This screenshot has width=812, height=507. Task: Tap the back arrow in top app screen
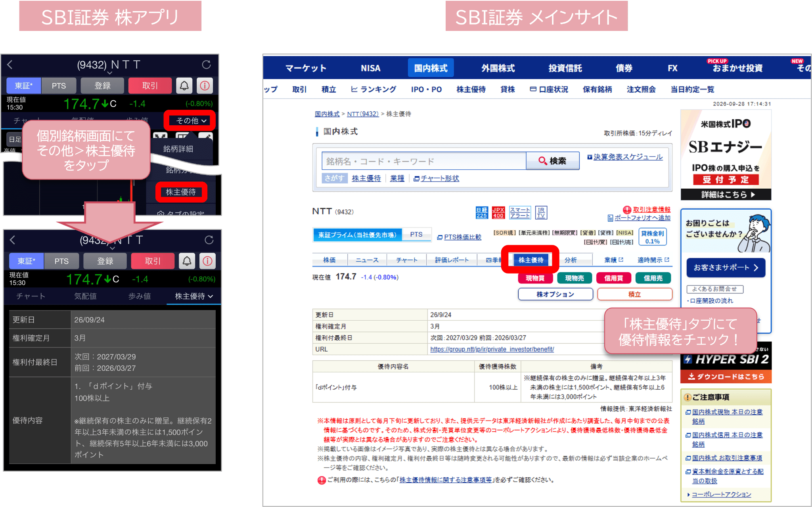coord(10,65)
